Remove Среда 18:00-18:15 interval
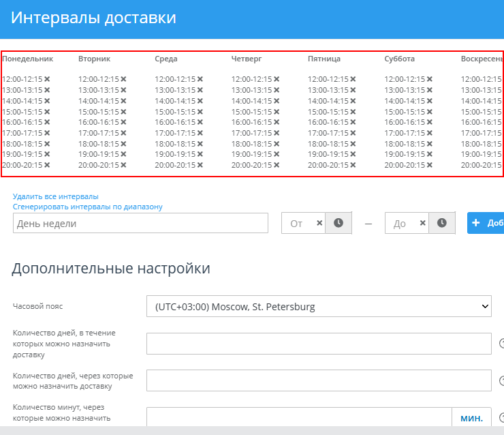Image resolution: width=504 pixels, height=435 pixels. tap(200, 143)
